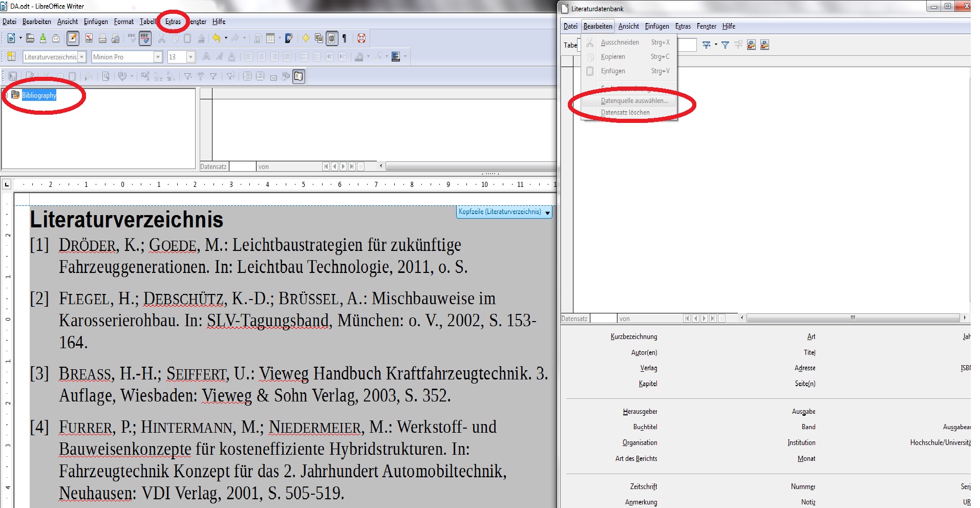
Task: Click the Undo arrow icon
Action: [217, 38]
